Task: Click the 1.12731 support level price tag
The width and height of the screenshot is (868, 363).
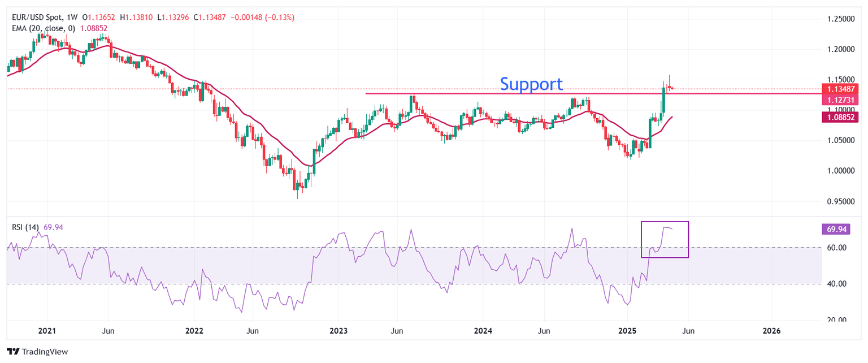Action: (839, 100)
